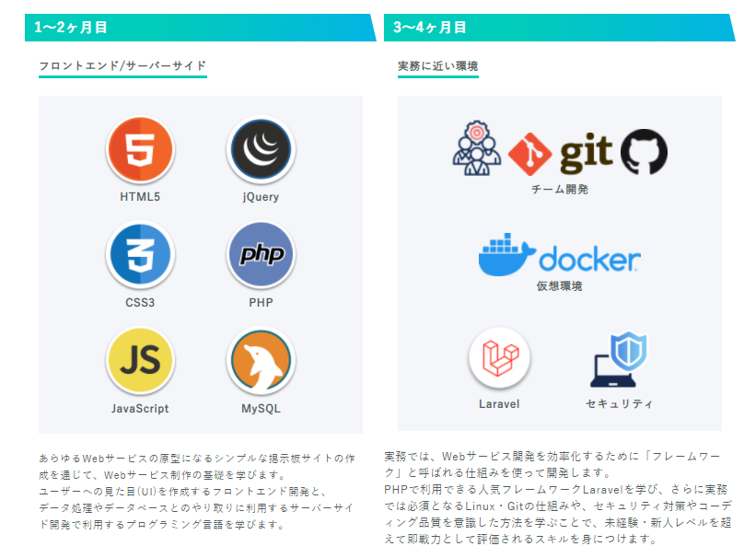Viewport: 756px width, 558px height.
Task: Click the 実務に近い環境 heading
Action: click(x=437, y=65)
